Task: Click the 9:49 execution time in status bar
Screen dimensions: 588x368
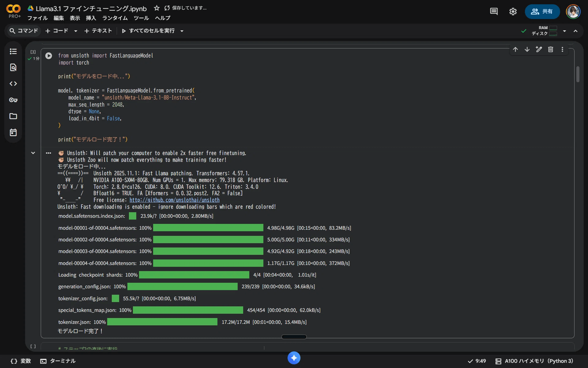Action: [477, 361]
